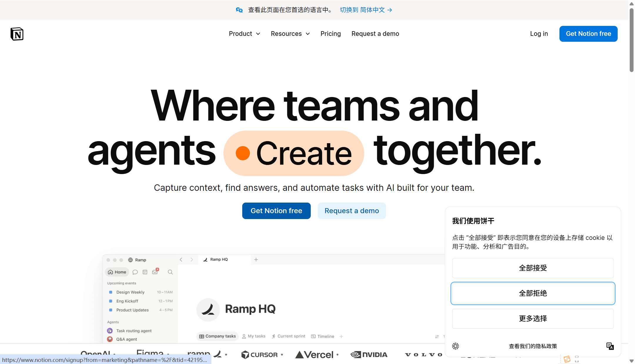The height and width of the screenshot is (364, 635).
Task: Click the Design Weekly event
Action: [140, 292]
